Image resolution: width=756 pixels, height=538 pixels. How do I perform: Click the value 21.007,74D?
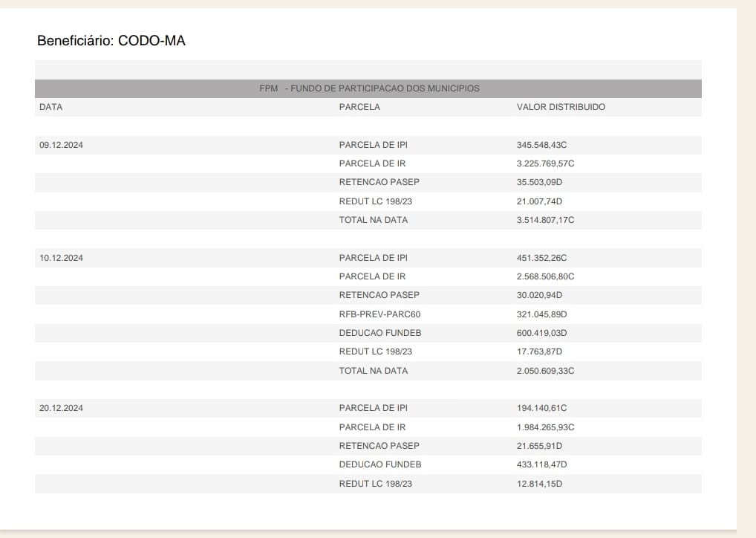pos(539,201)
